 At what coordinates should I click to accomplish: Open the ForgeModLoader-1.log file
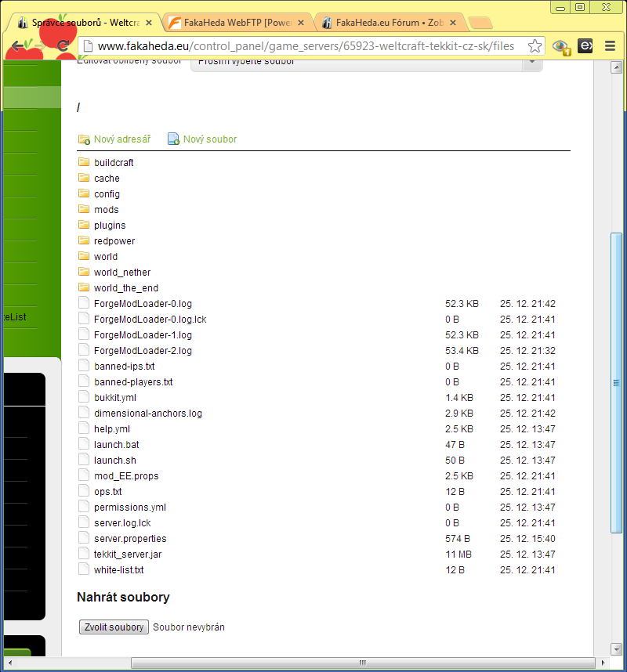coord(143,334)
